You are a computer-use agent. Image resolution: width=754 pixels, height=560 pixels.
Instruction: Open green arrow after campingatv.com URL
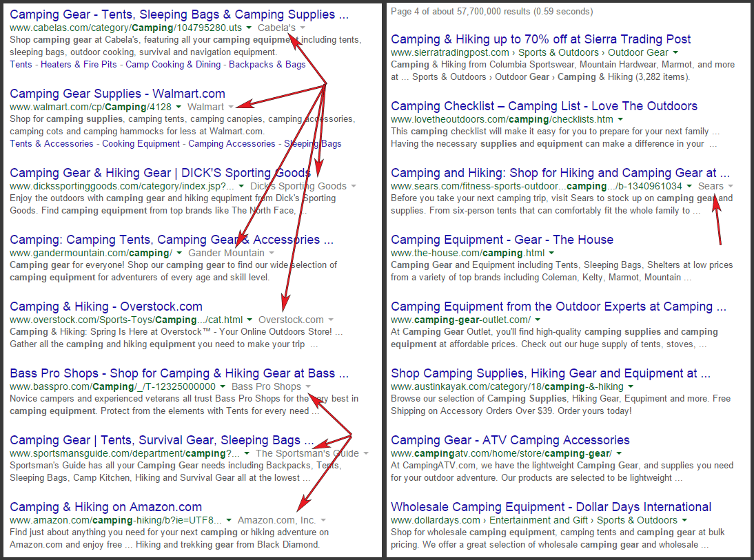tap(619, 453)
